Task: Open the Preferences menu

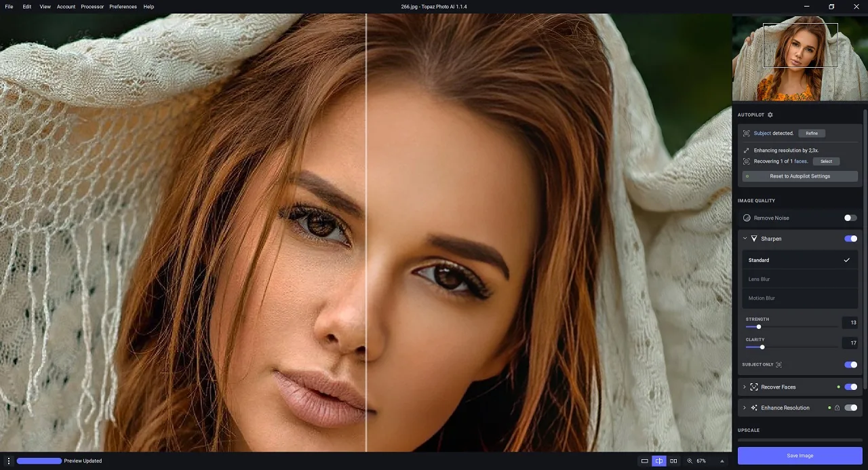Action: 123,7
